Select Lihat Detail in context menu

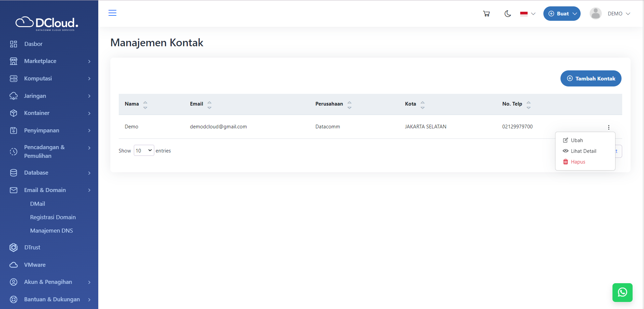[x=583, y=151]
